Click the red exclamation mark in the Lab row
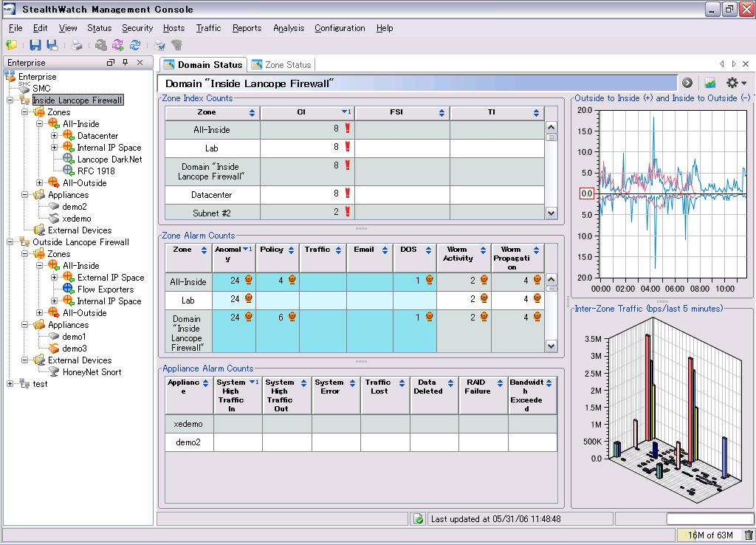 coord(347,147)
